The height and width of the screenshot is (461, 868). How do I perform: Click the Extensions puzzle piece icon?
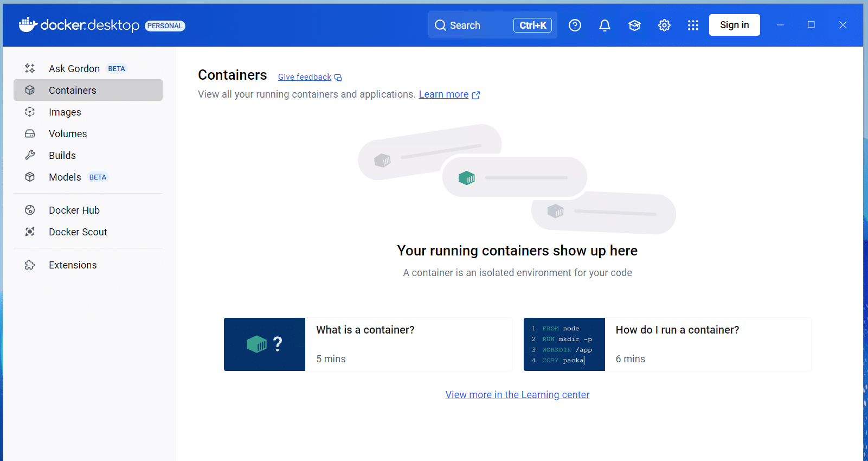tap(30, 265)
